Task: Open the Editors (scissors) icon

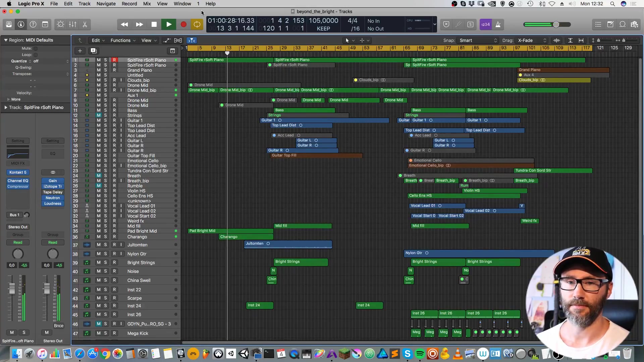Action: pos(85,24)
